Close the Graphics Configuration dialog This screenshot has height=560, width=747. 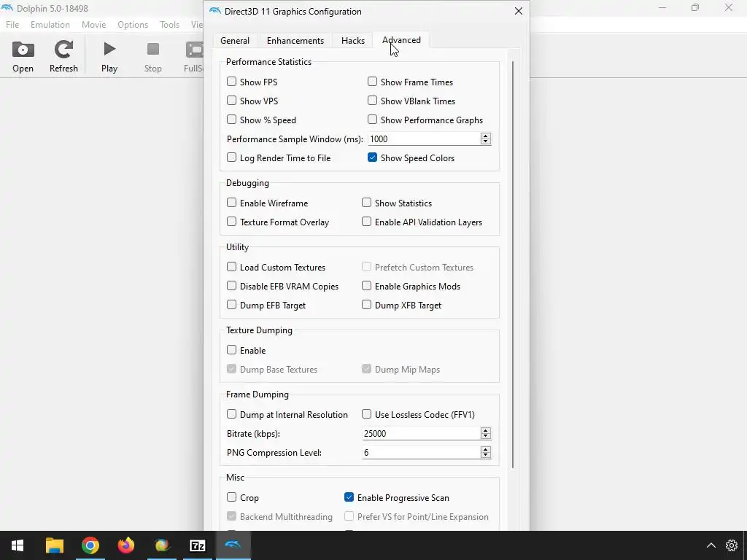[519, 11]
